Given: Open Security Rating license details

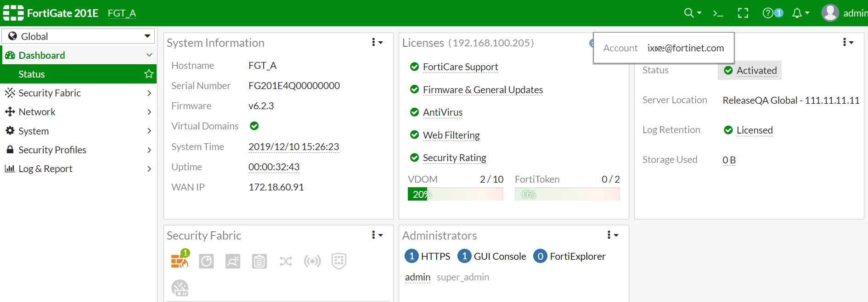Looking at the screenshot, I should pos(454,158).
